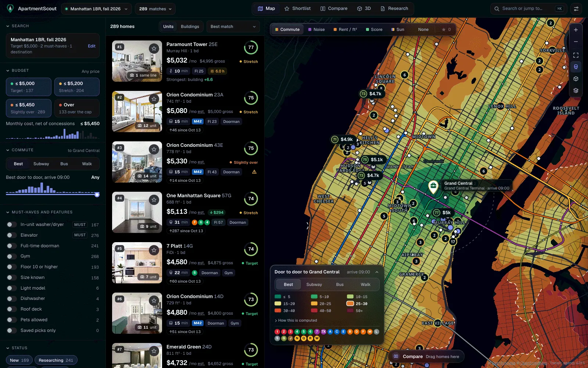The width and height of the screenshot is (588, 368).
Task: Click the 3D cube map control icon
Action: click(x=576, y=79)
